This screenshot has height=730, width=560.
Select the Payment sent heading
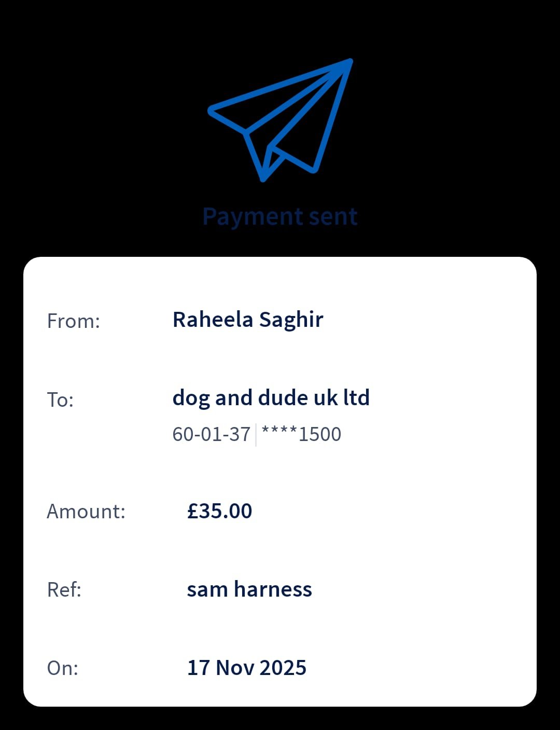[280, 216]
